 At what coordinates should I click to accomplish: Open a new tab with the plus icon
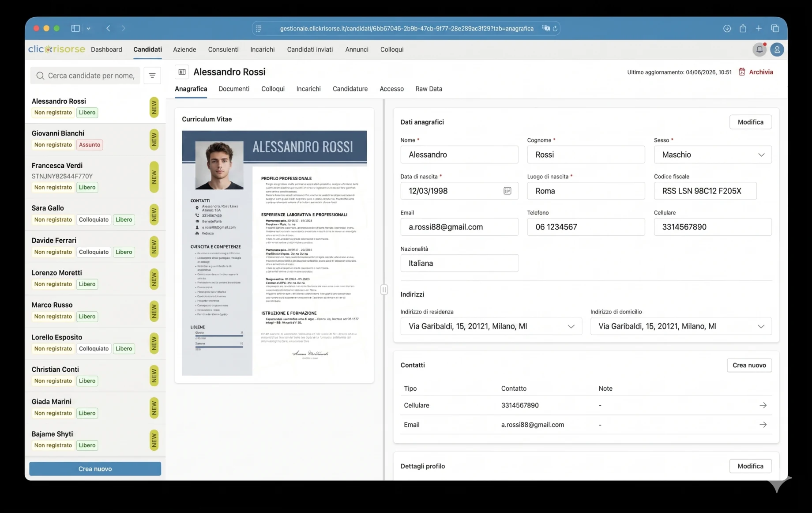click(x=759, y=28)
